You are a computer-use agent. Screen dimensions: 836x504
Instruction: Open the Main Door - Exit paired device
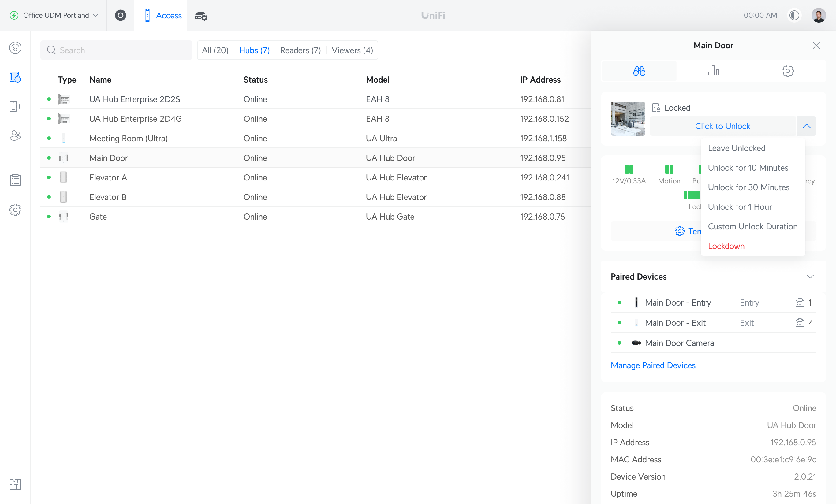point(714,323)
